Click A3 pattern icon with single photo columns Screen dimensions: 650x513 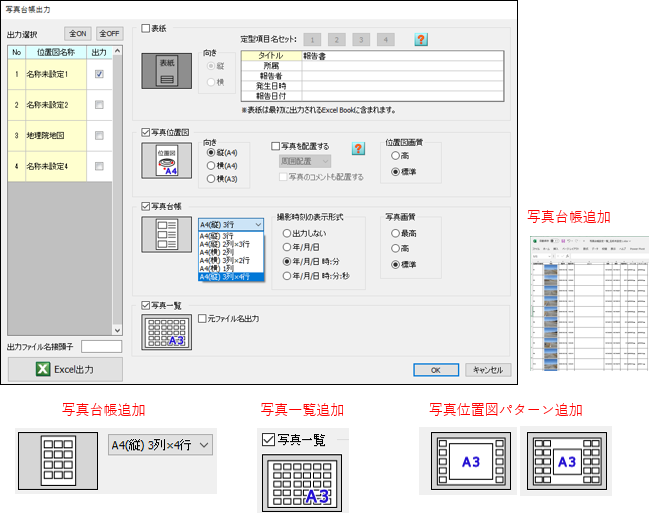[x=471, y=461]
